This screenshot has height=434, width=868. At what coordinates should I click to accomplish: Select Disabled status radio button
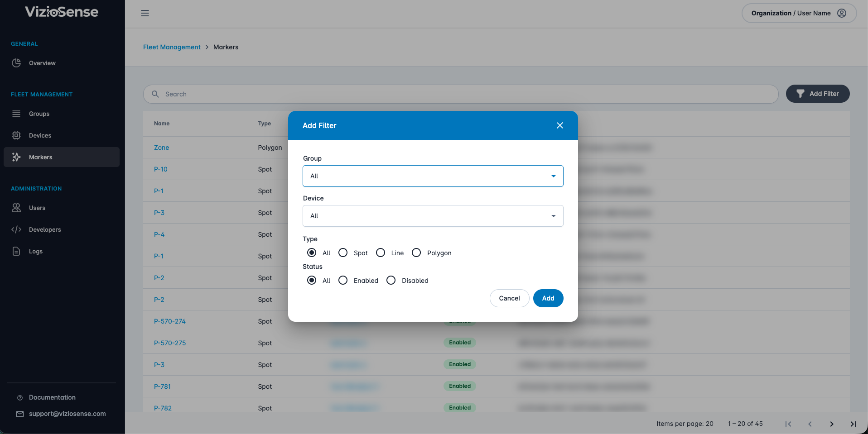point(391,280)
